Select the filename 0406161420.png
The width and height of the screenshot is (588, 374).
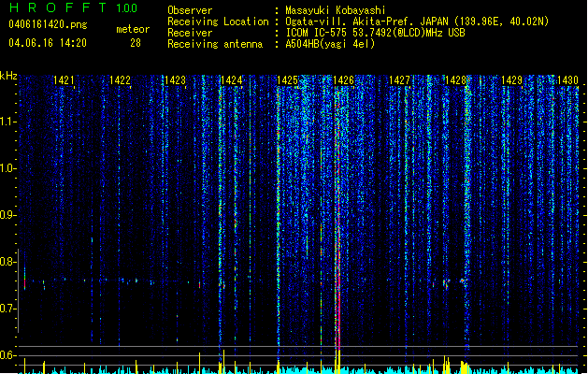tap(48, 24)
